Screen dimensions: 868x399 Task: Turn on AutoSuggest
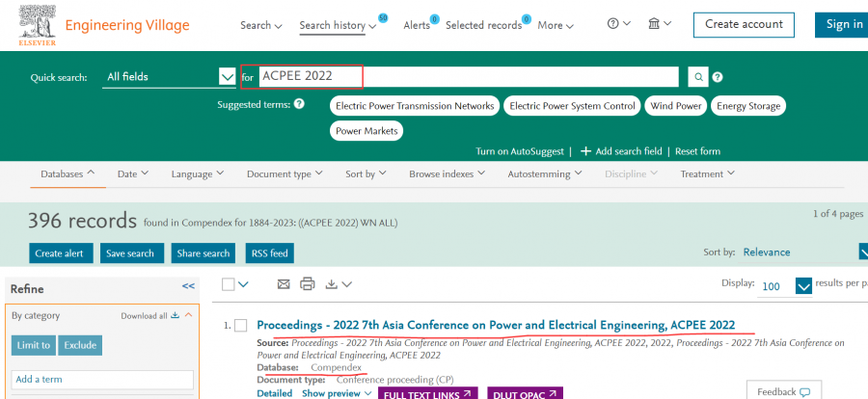519,151
